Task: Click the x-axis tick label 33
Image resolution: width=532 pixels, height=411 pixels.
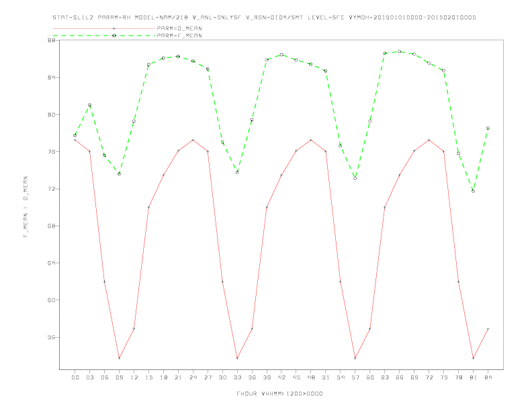Action: click(237, 377)
